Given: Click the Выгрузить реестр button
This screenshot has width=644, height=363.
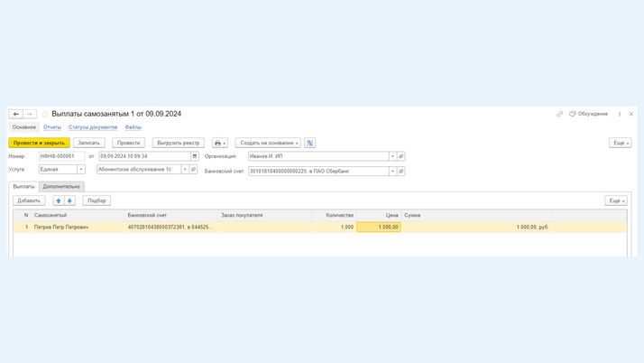Looking at the screenshot, I should [178, 143].
